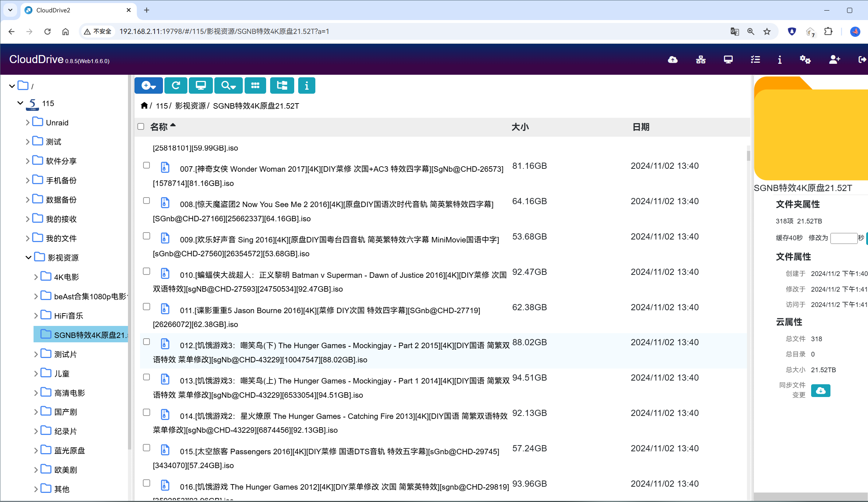Viewport: 868px width, 502px height.
Task: Expand the 4K电影 folder node
Action: pos(36,277)
